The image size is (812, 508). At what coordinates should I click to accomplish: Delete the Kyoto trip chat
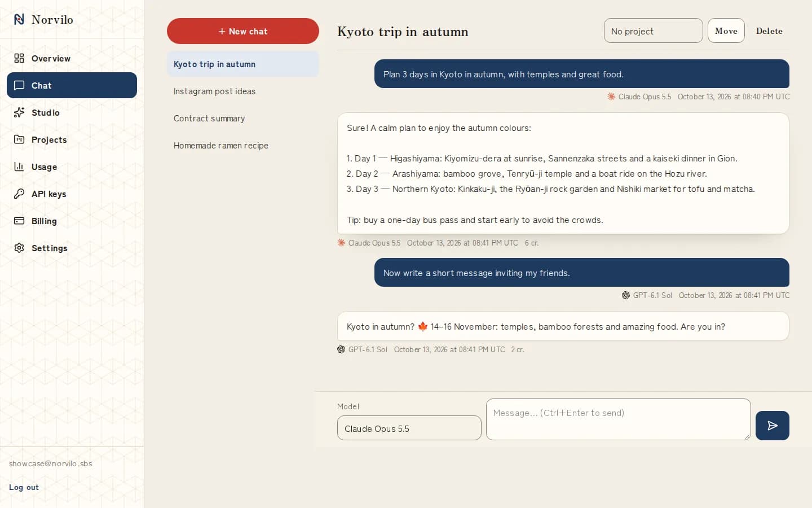pyautogui.click(x=769, y=31)
